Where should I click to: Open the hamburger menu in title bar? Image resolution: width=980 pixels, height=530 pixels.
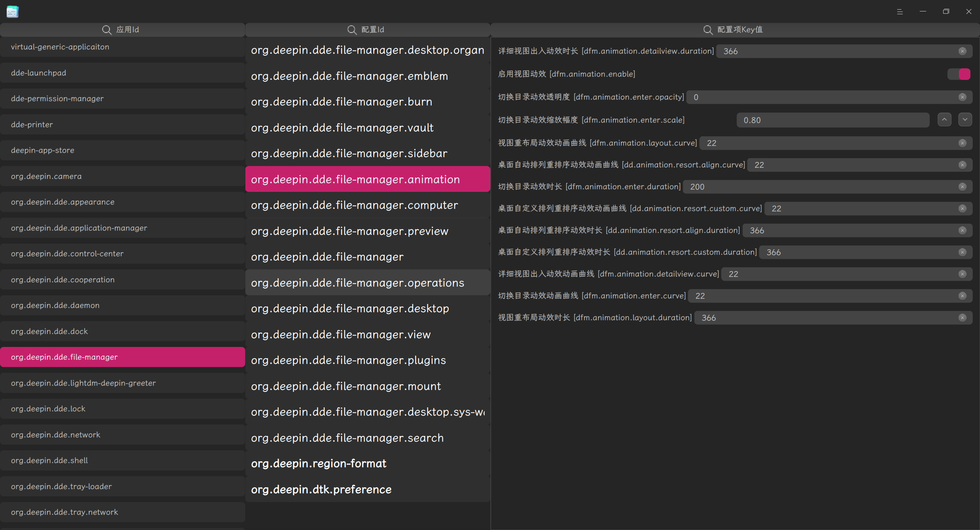[900, 12]
